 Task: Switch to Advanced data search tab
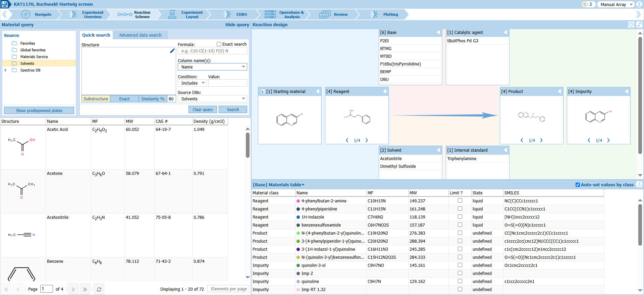coord(140,35)
